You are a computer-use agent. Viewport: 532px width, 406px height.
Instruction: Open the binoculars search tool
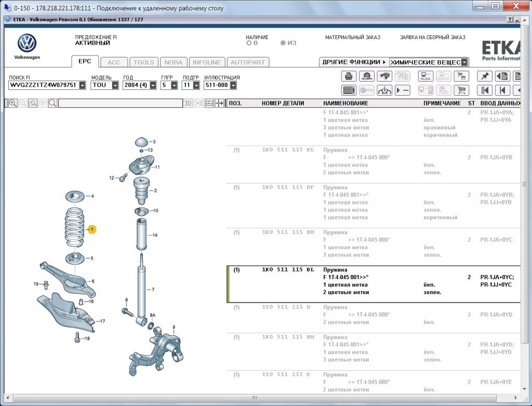pyautogui.click(x=384, y=76)
